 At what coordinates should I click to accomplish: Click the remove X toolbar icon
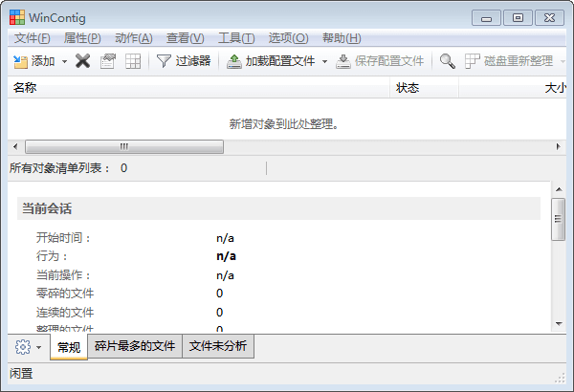[x=82, y=61]
